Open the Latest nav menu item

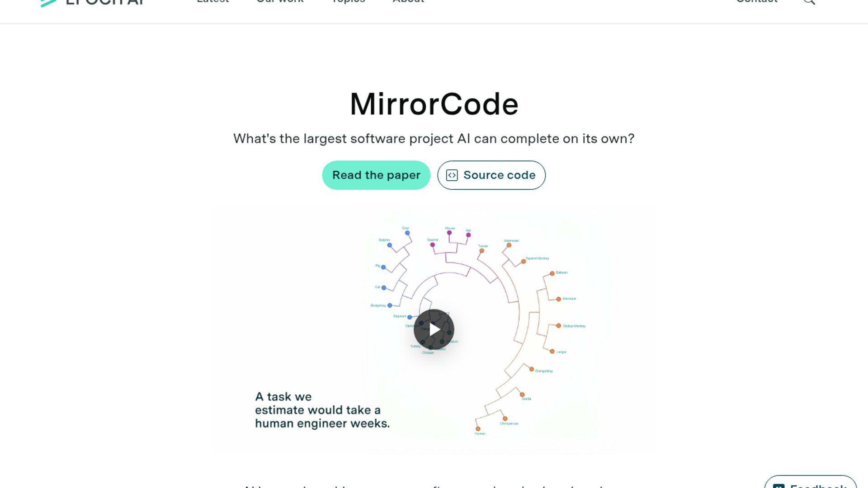[x=213, y=1]
